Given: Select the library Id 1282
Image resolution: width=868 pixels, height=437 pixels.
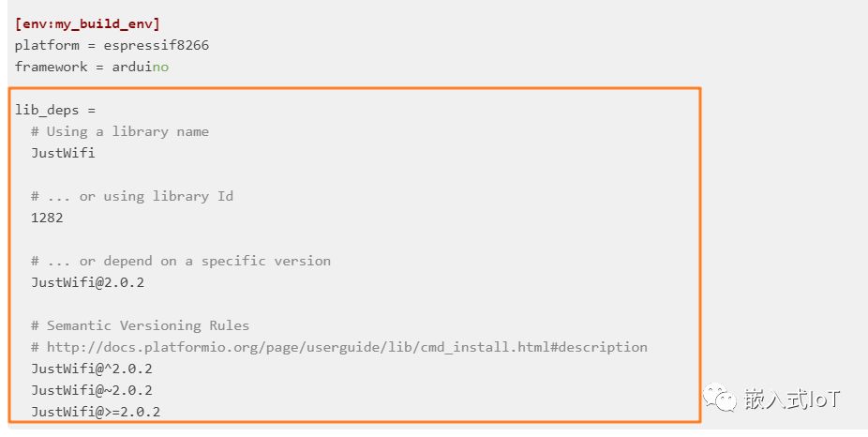Looking at the screenshot, I should (47, 218).
